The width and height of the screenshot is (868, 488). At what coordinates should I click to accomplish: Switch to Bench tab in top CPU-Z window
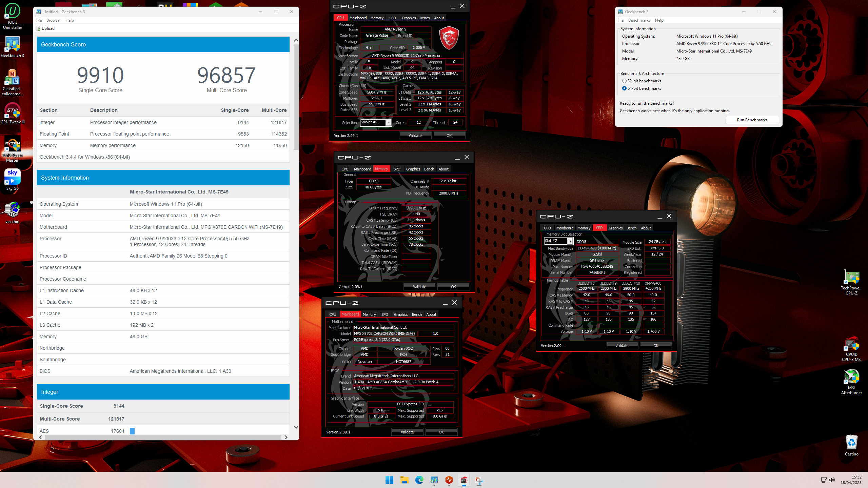tap(425, 18)
